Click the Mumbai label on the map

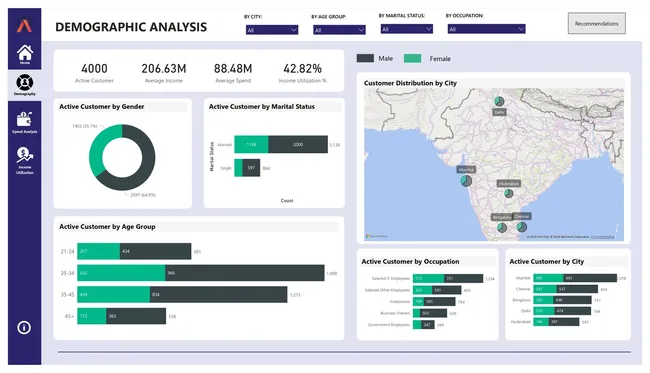(466, 170)
